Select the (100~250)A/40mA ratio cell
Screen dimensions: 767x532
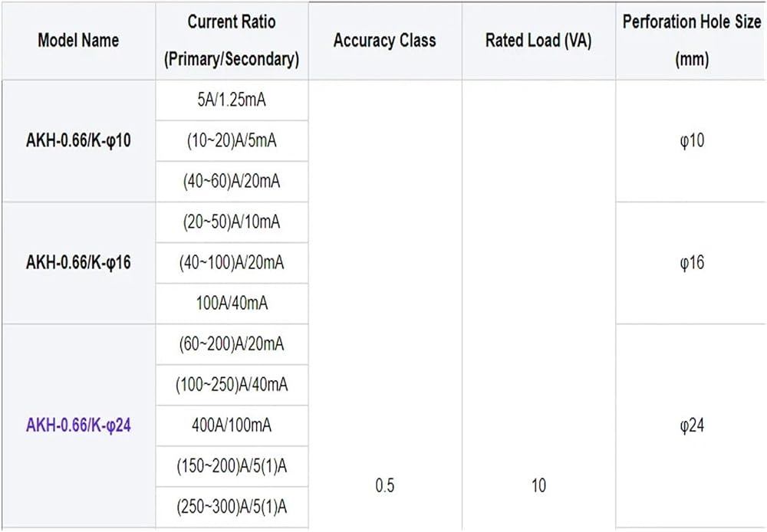coord(232,384)
